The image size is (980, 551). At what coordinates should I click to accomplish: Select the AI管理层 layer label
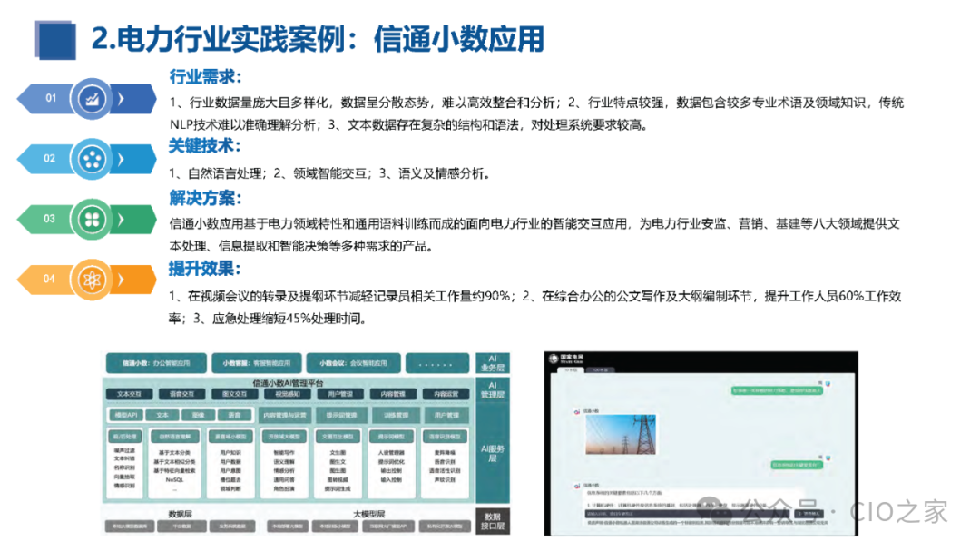tap(493, 390)
